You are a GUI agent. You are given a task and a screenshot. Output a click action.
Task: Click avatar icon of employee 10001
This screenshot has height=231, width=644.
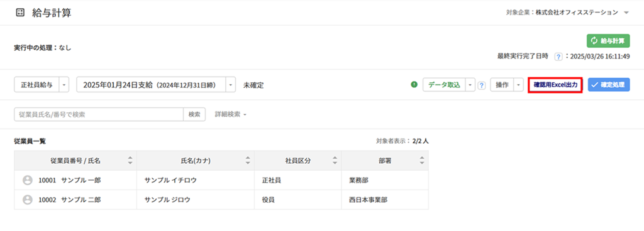tap(28, 180)
